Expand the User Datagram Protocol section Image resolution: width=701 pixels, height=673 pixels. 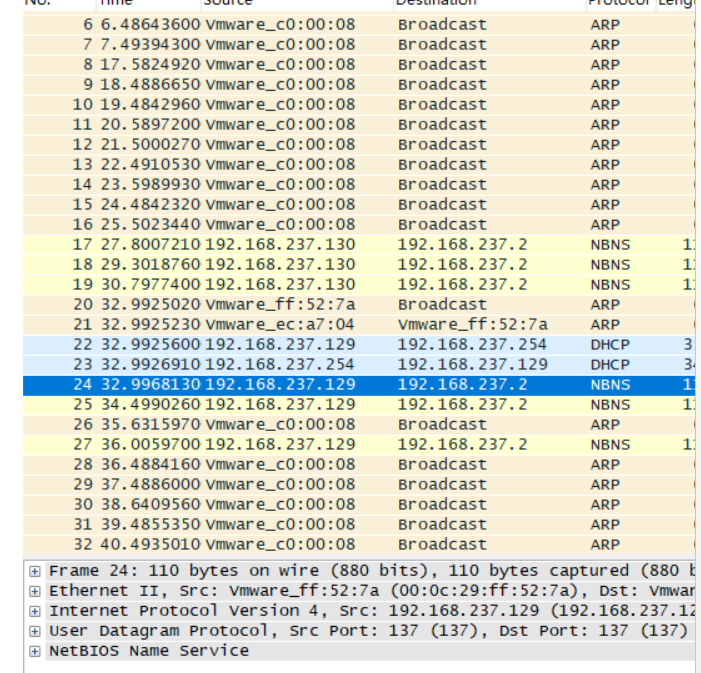pos(34,631)
